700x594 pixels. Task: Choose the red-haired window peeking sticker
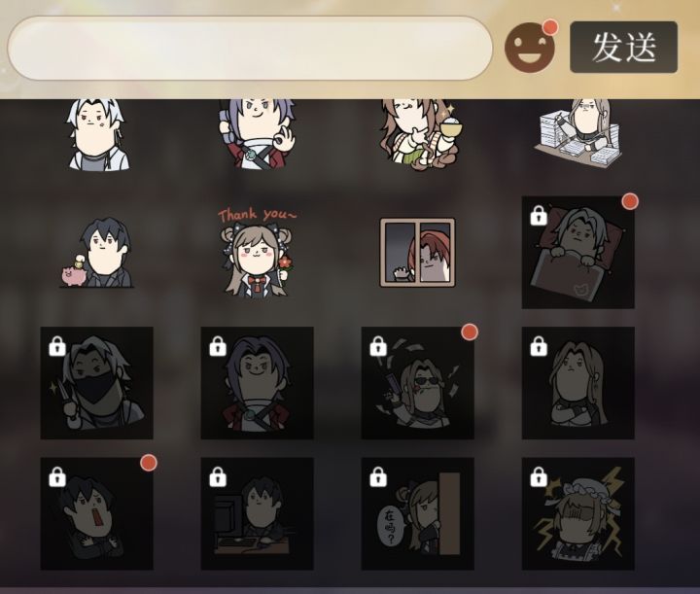[x=417, y=253]
